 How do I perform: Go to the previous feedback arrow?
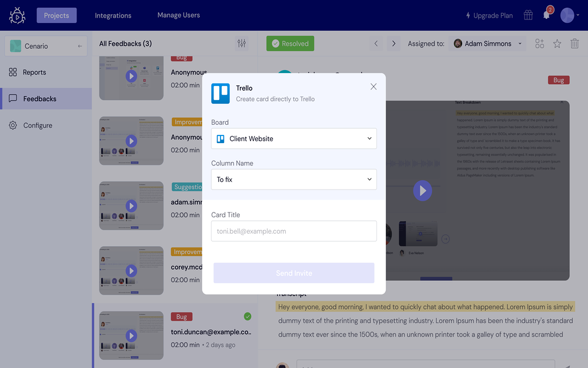point(376,44)
